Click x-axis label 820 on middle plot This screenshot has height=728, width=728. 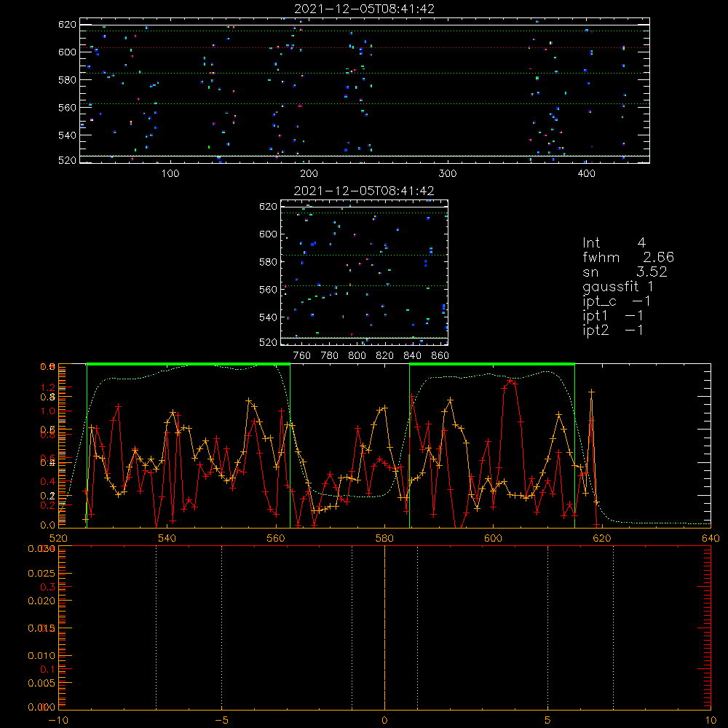384,356
